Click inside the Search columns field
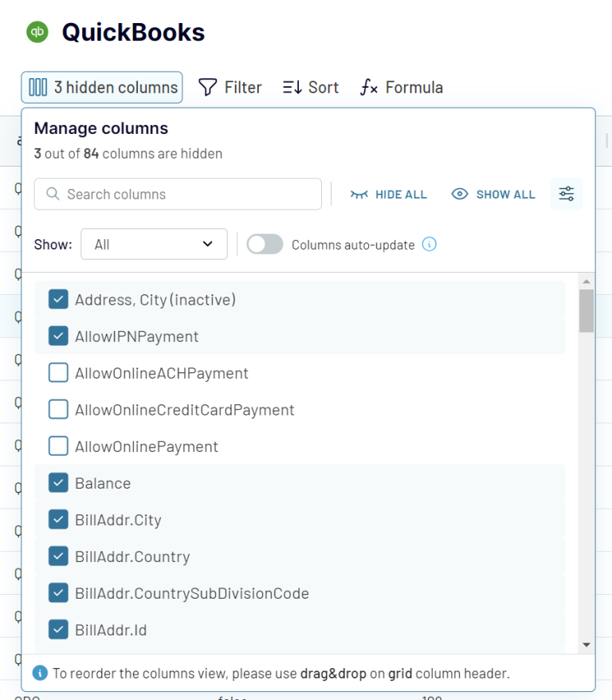612x700 pixels. pos(177,194)
